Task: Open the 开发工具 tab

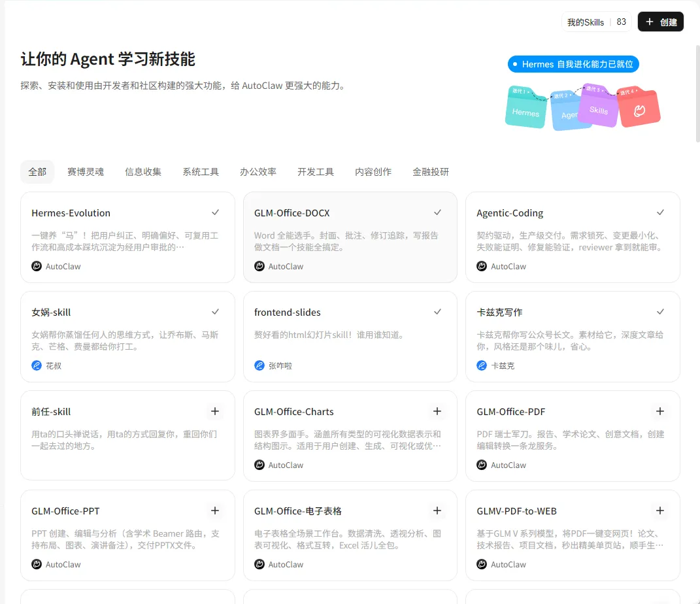Action: 316,172
